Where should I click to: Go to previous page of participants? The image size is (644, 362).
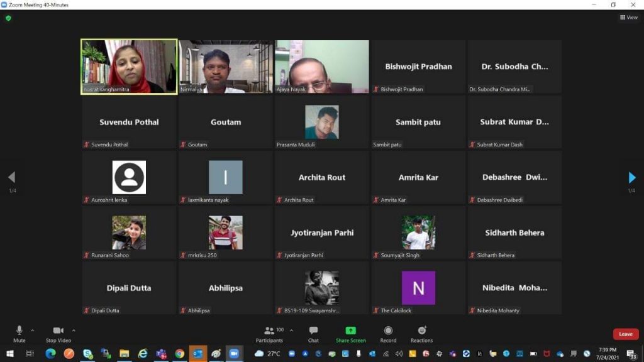(11, 178)
